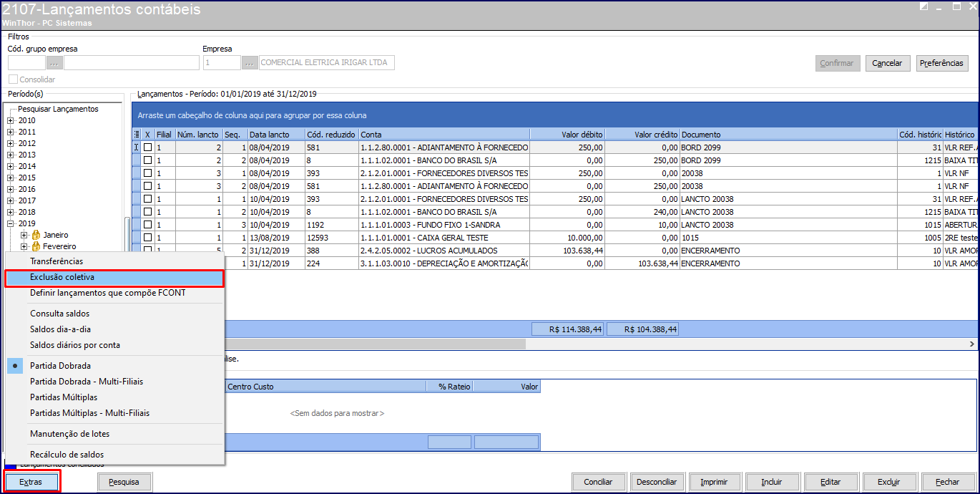Screen dimensions: 980x494
Task: Tick the checkbox for the BANCO DO BRASIL BORD 2099 row
Action: (147, 160)
